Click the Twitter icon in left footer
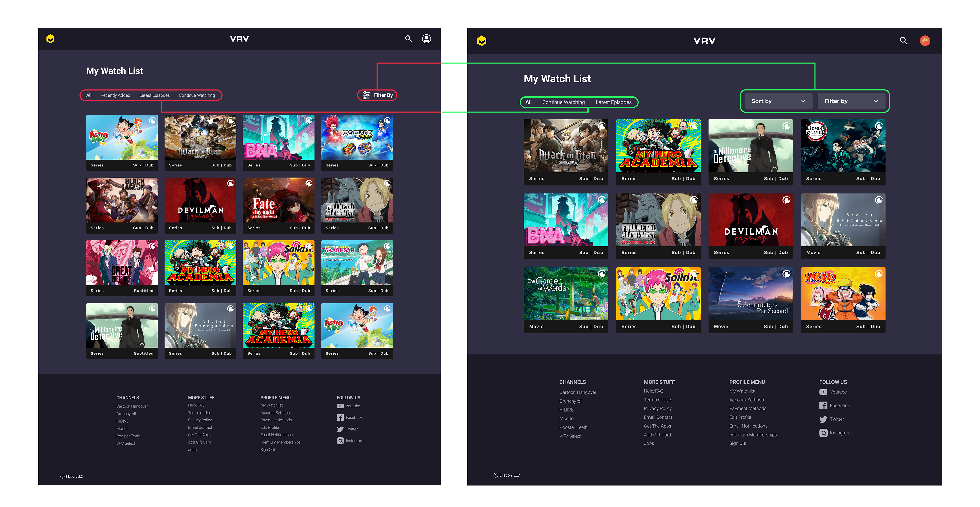Image resolution: width=980 pixels, height=507 pixels. (x=340, y=429)
